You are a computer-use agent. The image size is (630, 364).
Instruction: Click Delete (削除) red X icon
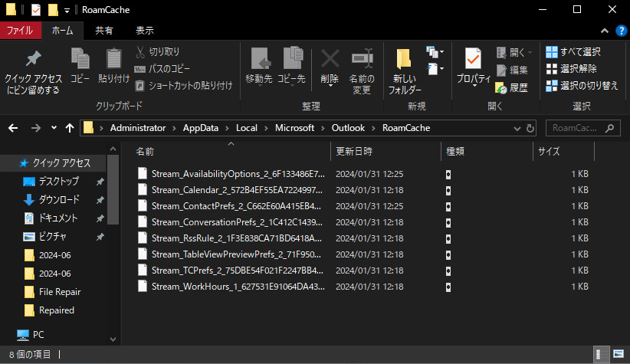[330, 67]
